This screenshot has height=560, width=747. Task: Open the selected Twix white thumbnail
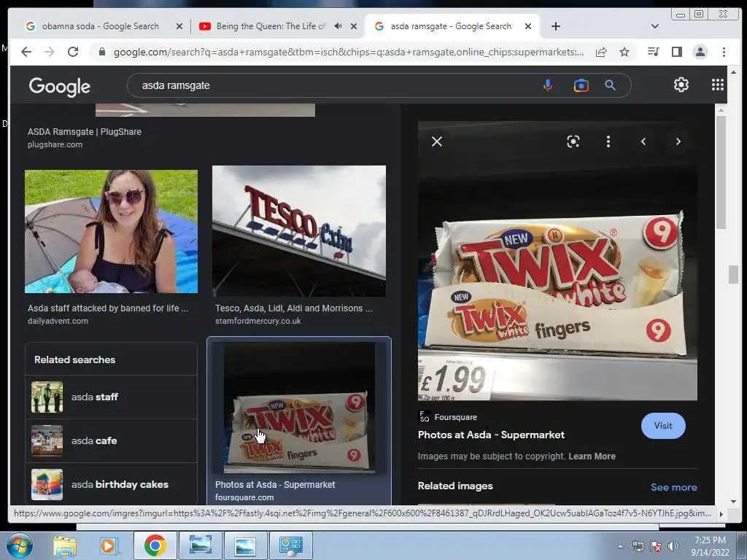[299, 408]
